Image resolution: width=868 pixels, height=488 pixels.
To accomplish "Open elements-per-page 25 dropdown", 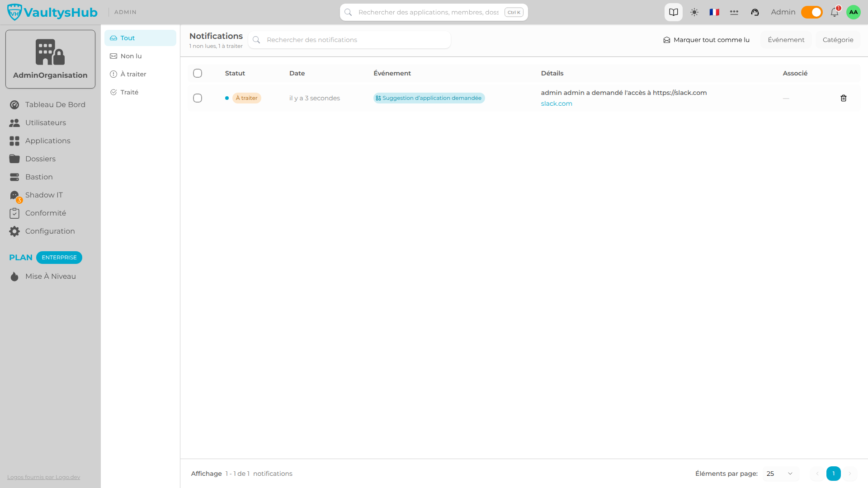I will [780, 474].
